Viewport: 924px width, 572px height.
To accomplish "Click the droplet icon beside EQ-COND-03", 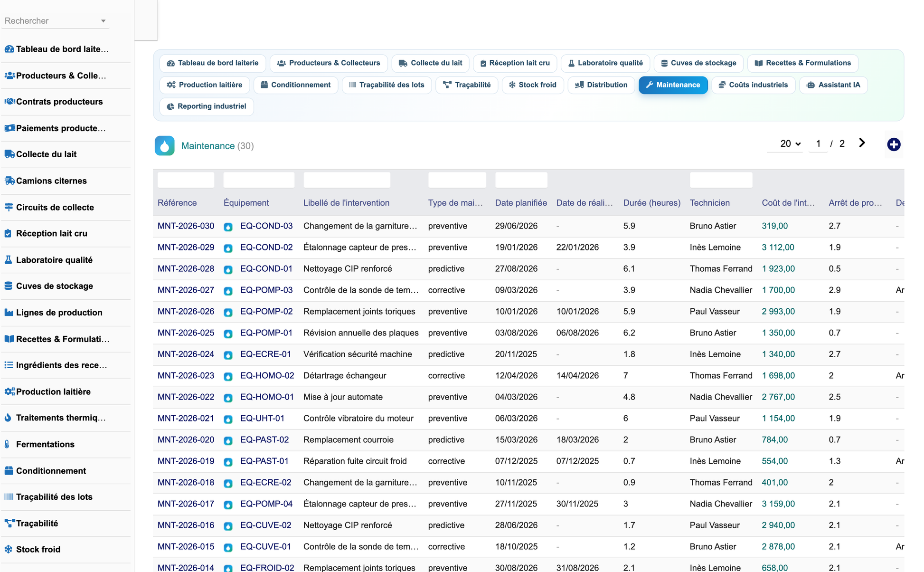I will pos(228,227).
